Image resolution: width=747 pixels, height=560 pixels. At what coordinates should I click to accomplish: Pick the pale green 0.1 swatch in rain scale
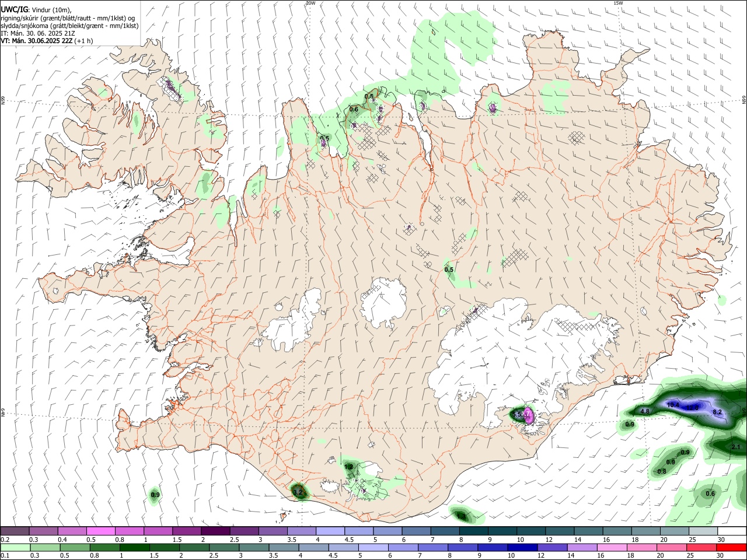click(x=15, y=547)
